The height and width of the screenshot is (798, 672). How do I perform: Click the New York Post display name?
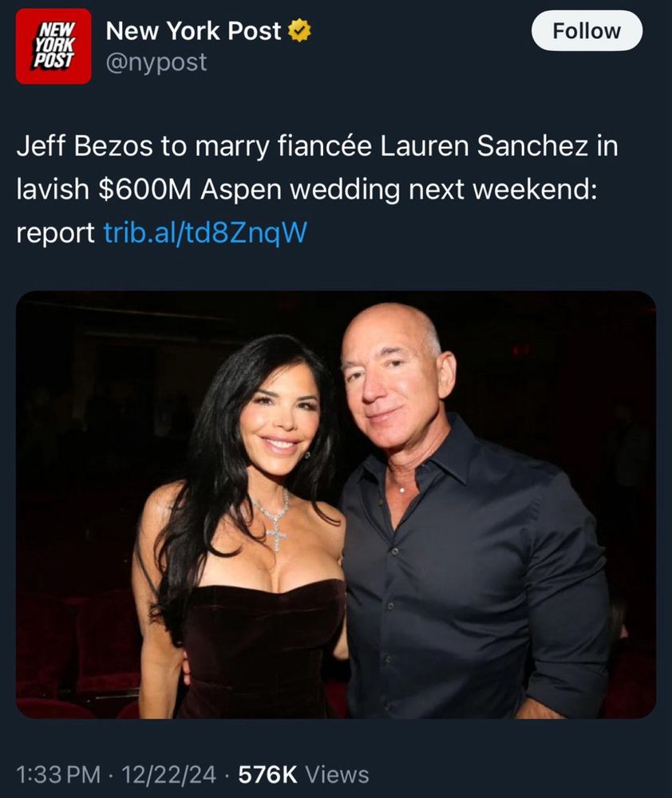point(193,31)
